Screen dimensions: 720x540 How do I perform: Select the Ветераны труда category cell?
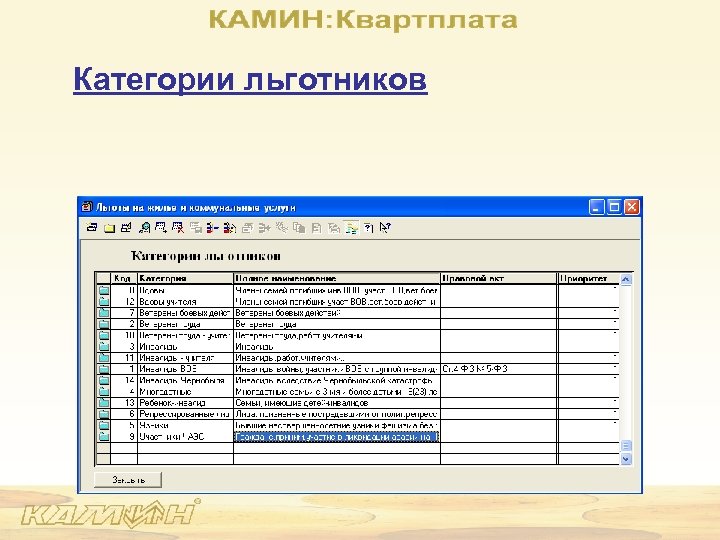[186, 324]
